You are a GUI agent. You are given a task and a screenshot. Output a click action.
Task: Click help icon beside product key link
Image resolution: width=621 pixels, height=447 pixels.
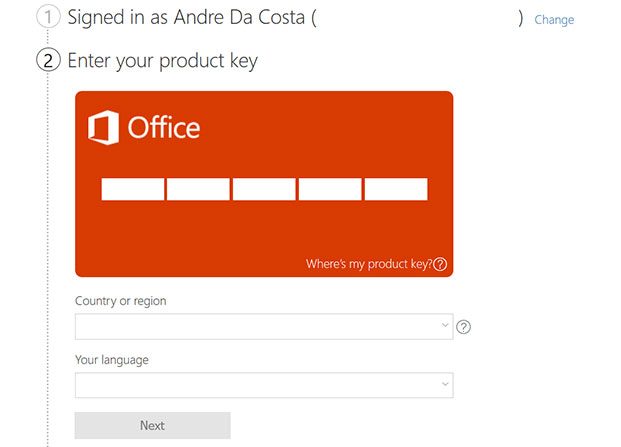[x=440, y=264]
